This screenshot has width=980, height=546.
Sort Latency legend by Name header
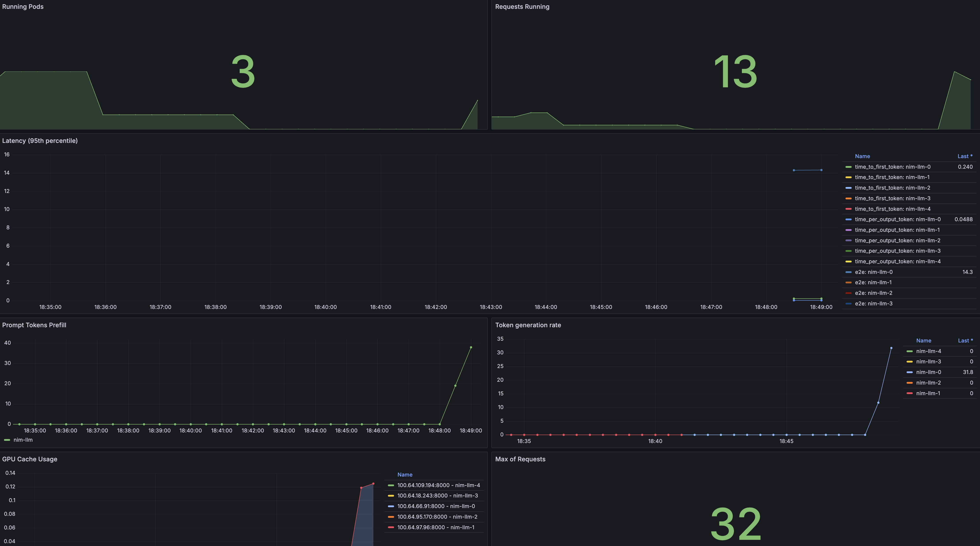[862, 156]
